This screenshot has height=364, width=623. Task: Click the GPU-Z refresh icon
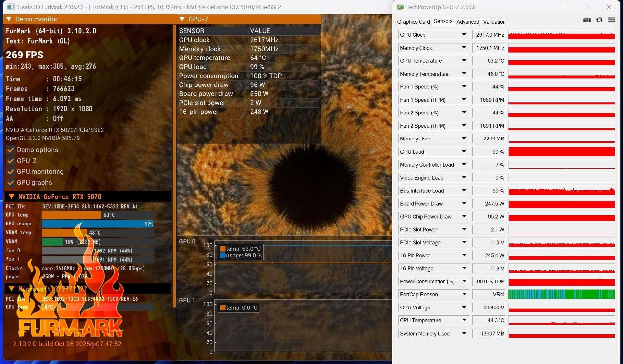[x=599, y=20]
